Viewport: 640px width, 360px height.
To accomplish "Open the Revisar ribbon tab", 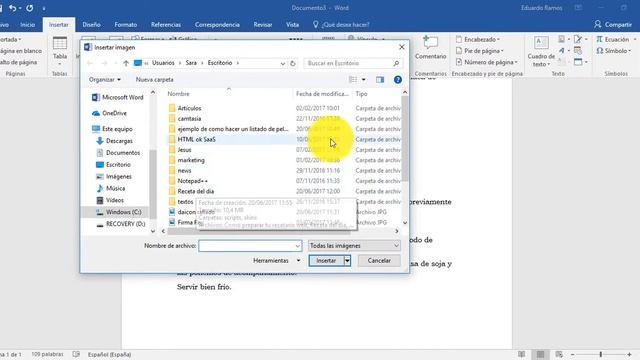I will tap(263, 24).
